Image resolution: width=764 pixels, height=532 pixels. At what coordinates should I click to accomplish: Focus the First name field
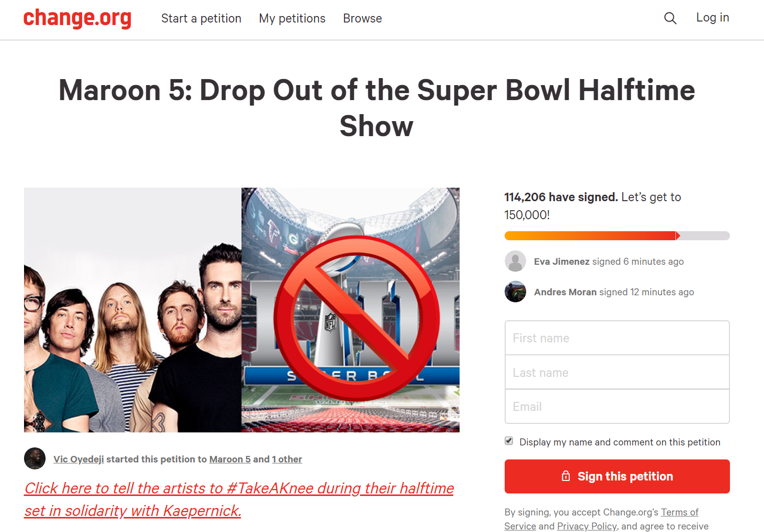[x=617, y=338]
